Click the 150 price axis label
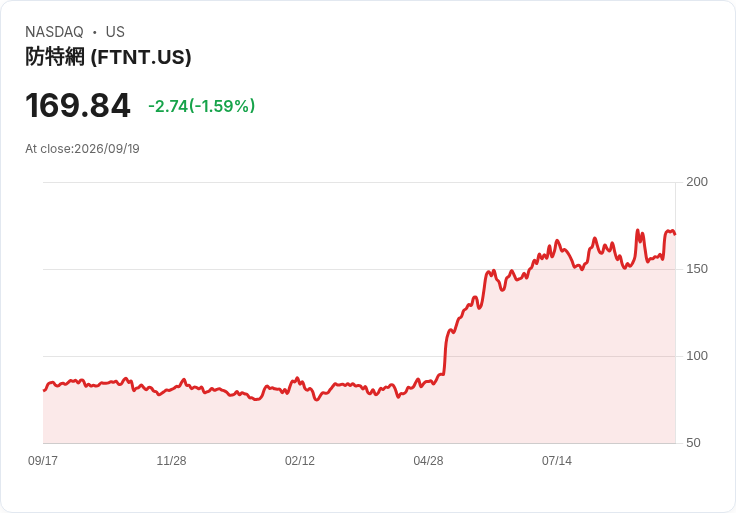The image size is (736, 513). tap(697, 269)
